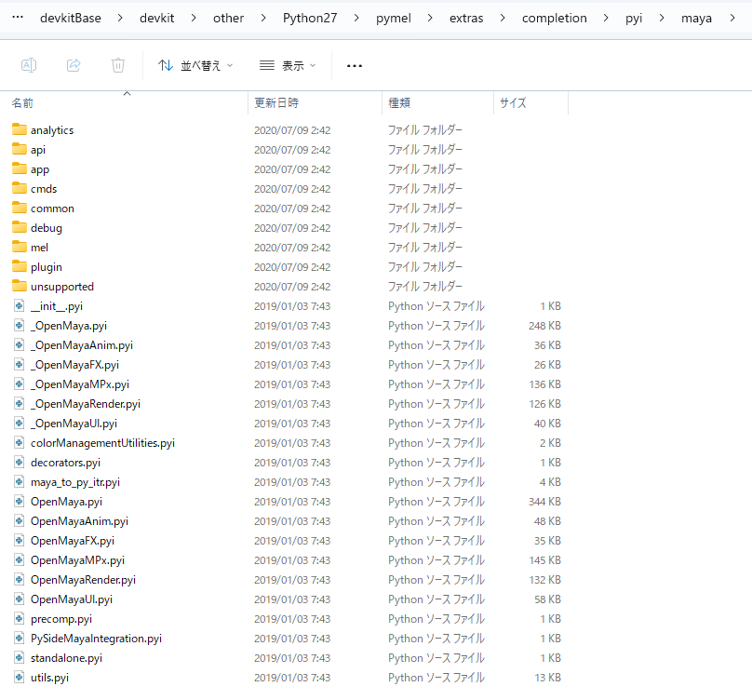Click the OpenMaya.pyi file icon
This screenshot has height=700, width=752.
(x=20, y=502)
